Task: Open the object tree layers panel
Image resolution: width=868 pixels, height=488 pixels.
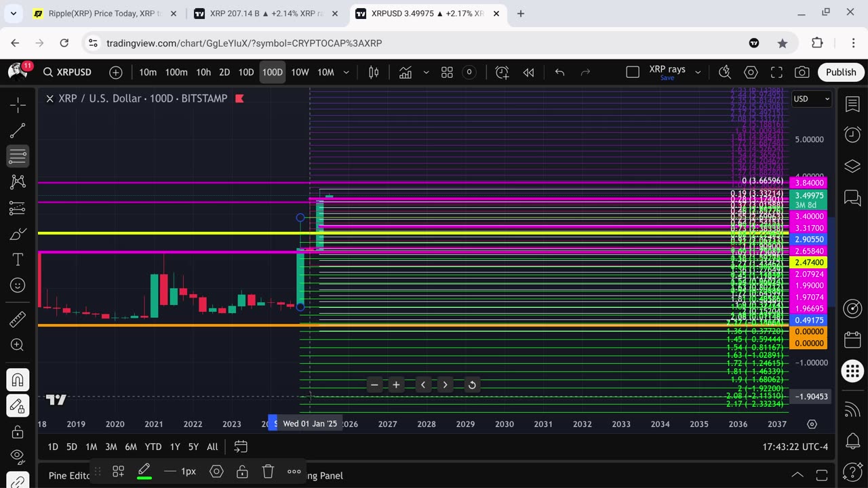Action: [x=852, y=166]
